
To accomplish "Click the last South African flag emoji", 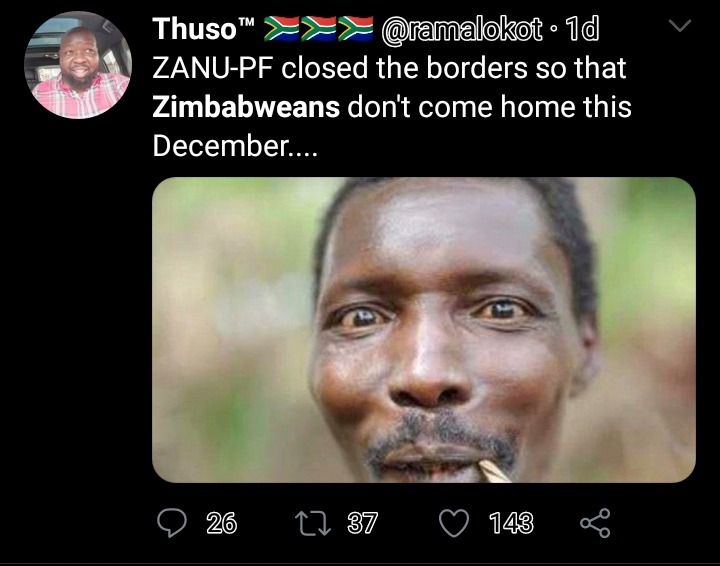I will 356,28.
